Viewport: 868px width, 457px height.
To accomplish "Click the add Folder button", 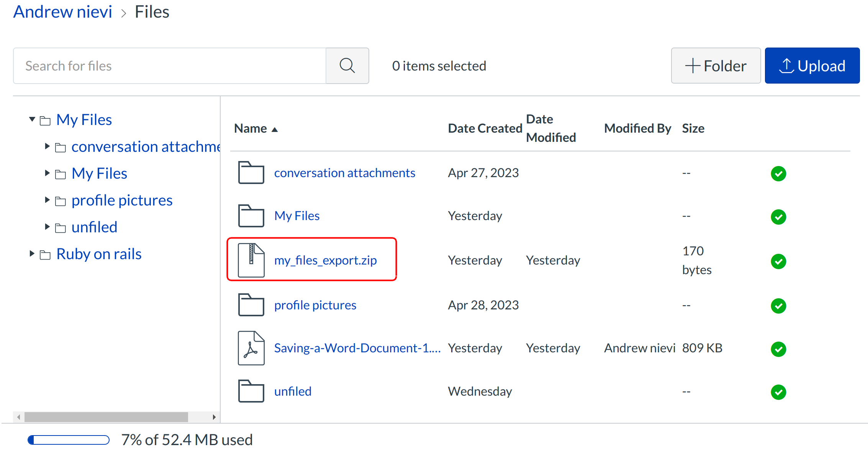I will 715,66.
